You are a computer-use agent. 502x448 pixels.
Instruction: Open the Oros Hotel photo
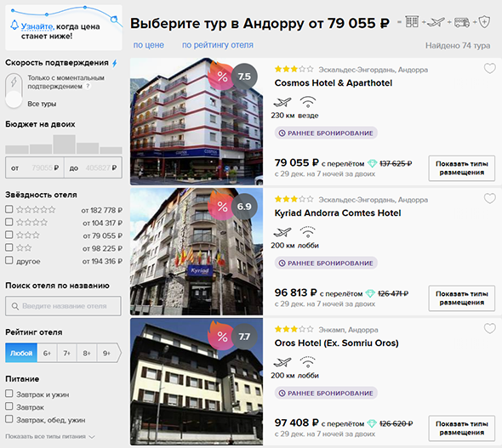197,382
